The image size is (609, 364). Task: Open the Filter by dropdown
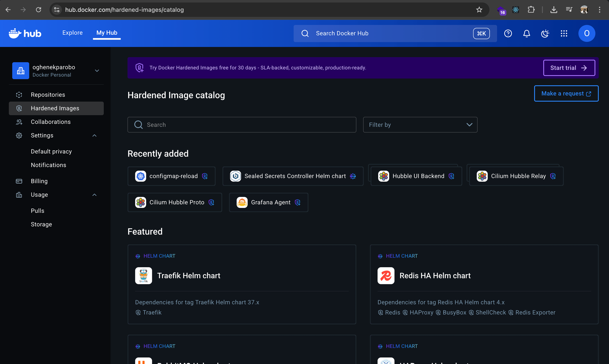click(x=420, y=125)
